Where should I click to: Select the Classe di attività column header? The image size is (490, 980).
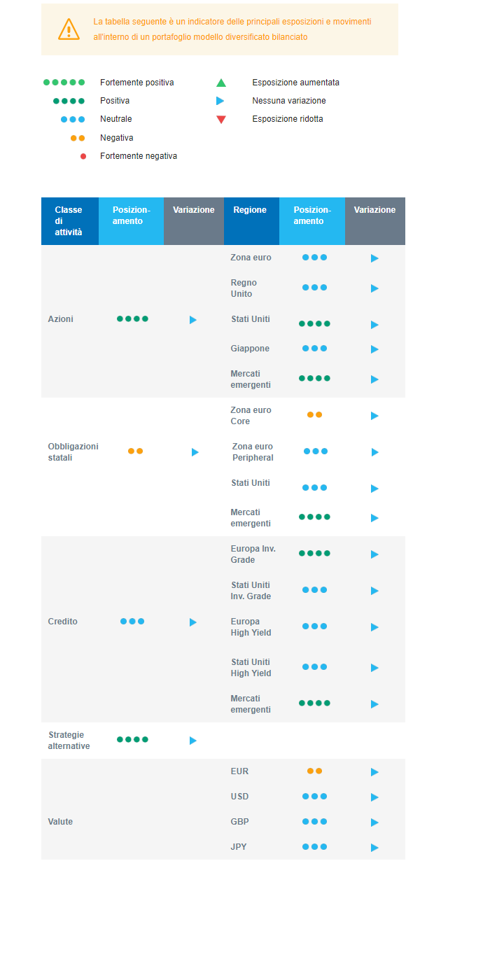click(x=69, y=220)
